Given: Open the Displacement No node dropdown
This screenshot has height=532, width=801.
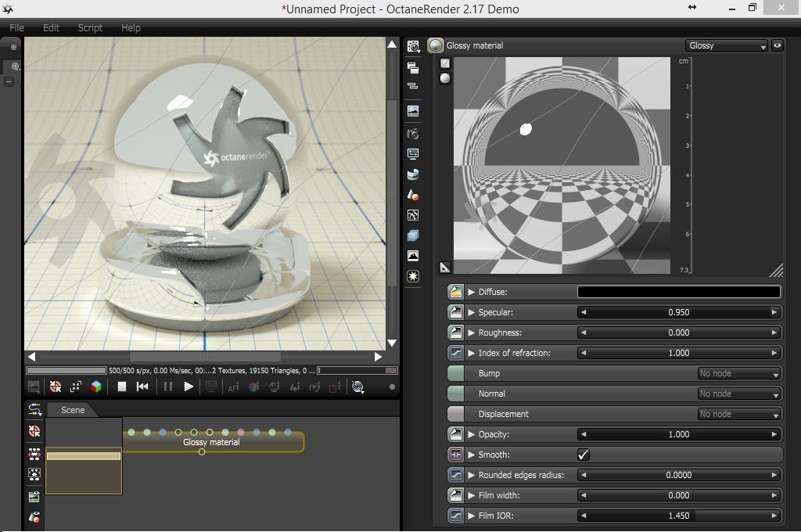Looking at the screenshot, I should 738,415.
